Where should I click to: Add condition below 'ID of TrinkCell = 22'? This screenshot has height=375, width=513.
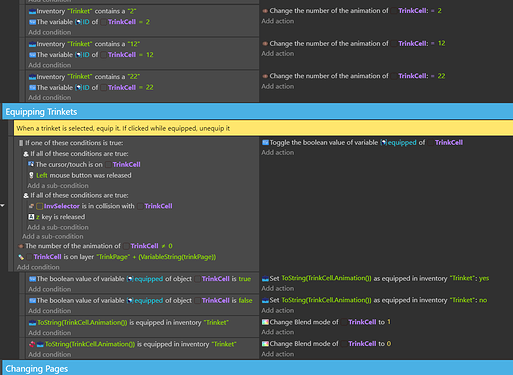pos(50,98)
